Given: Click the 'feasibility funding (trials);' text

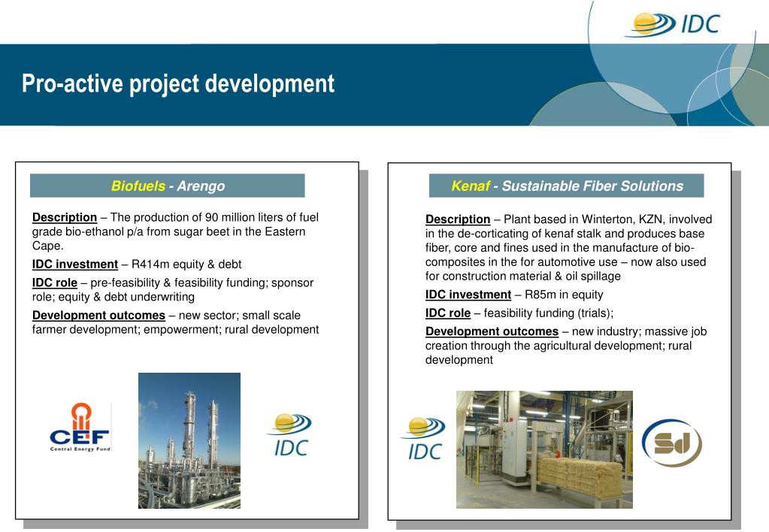Looking at the screenshot, I should pos(549,313).
